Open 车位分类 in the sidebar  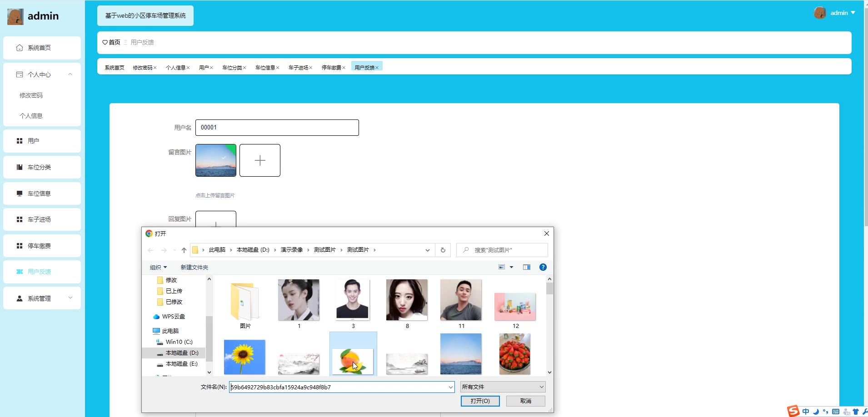point(42,167)
